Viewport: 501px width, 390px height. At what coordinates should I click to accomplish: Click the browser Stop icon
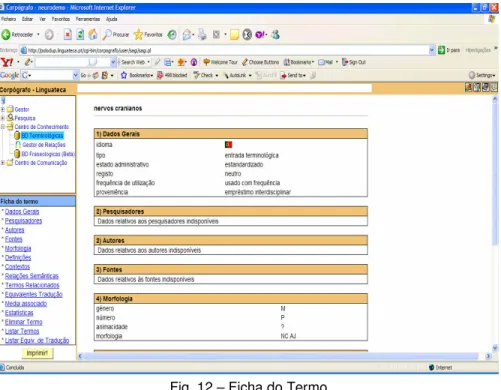68,34
